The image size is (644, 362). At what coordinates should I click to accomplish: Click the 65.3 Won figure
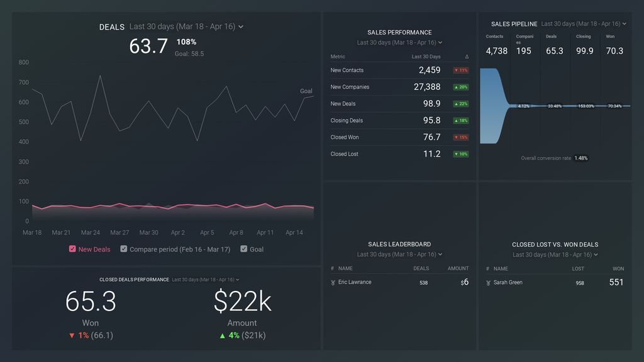point(91,301)
